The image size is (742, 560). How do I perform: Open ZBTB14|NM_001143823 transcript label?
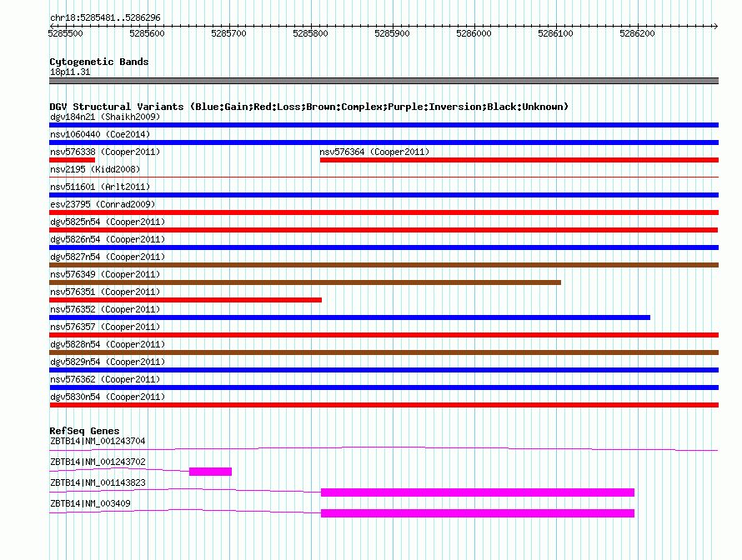[98, 482]
